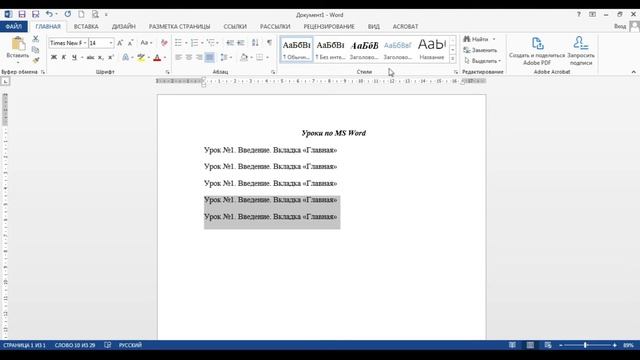Sort the selected paragraphs
Screen dimensions: 640x360
(x=255, y=43)
